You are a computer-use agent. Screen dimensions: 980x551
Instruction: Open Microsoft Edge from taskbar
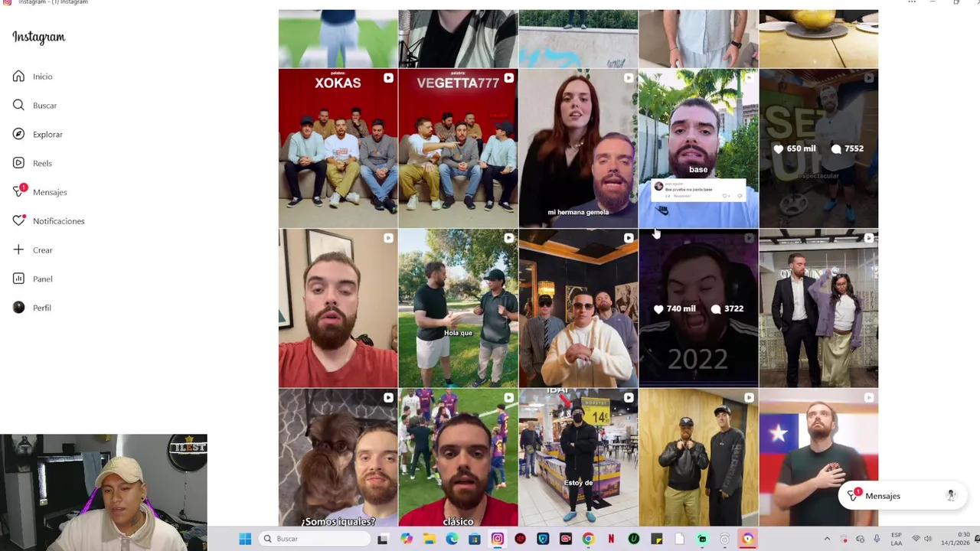click(x=452, y=539)
